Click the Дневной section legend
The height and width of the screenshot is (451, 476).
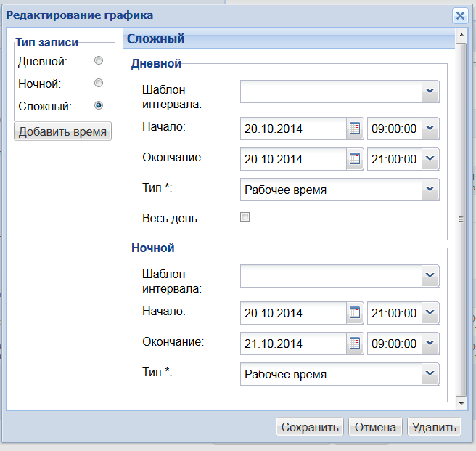point(156,63)
